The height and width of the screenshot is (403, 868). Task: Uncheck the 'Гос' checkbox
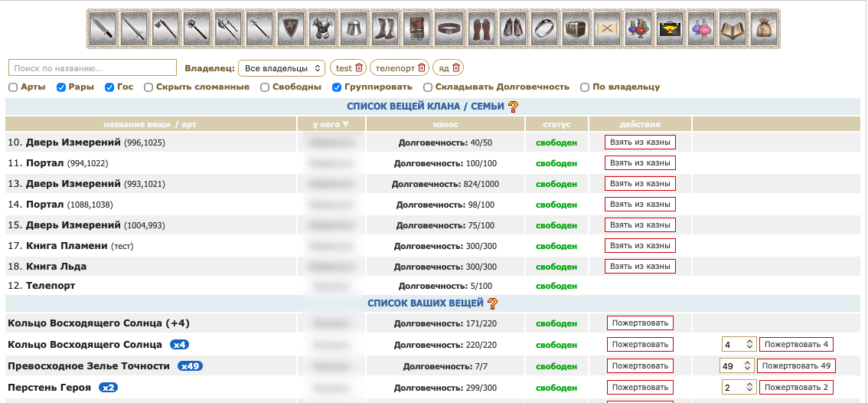click(109, 87)
